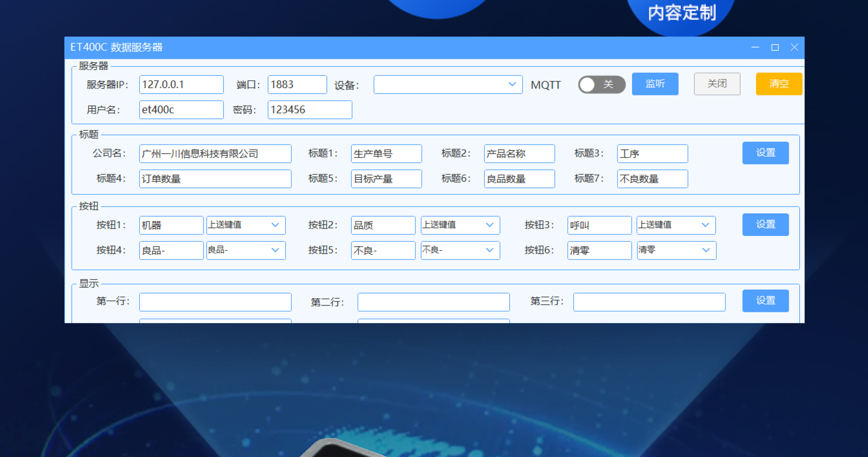This screenshot has height=457, width=868.
Task: Open the 按钮3 上送键值 dropdown
Action: pyautogui.click(x=675, y=225)
